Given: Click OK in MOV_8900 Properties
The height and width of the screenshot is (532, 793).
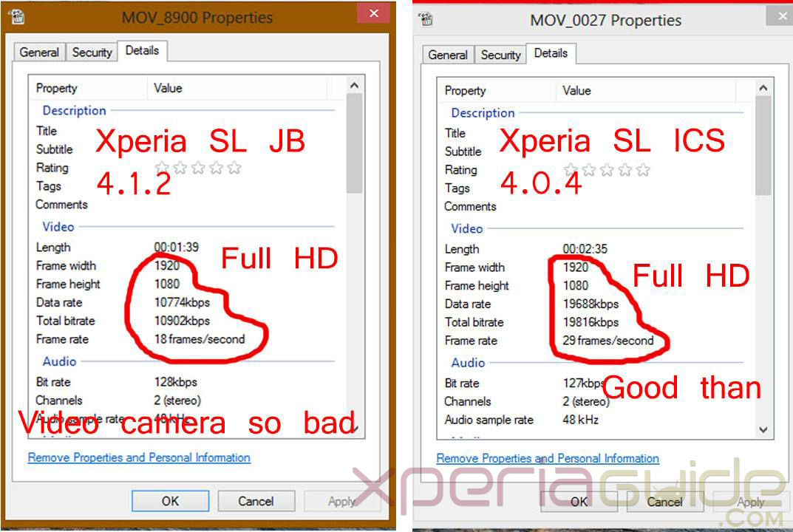Looking at the screenshot, I should point(171,501).
